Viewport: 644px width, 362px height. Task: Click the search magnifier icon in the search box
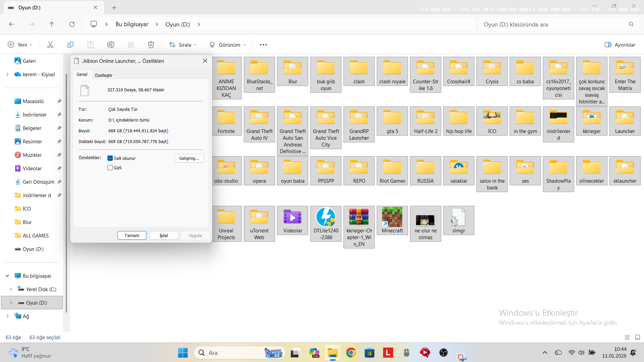point(631,24)
